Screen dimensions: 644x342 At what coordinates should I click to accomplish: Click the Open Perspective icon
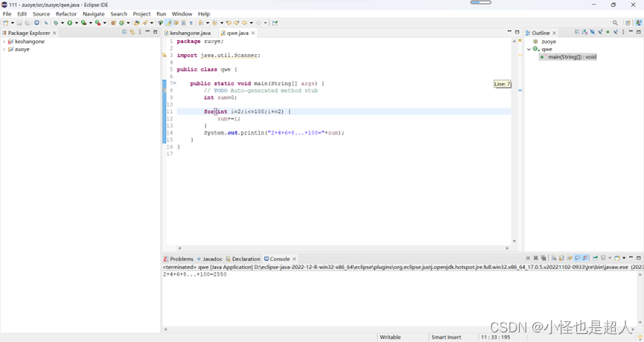628,23
